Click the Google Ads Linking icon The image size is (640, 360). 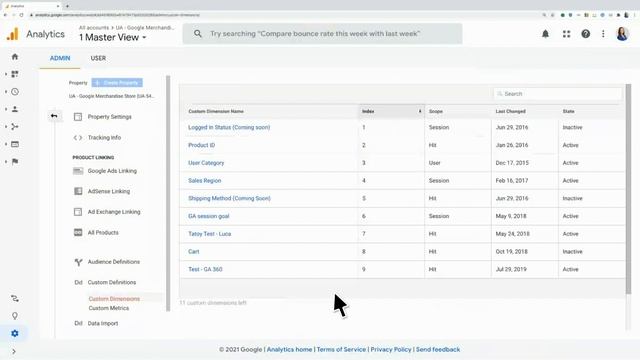[78, 171]
